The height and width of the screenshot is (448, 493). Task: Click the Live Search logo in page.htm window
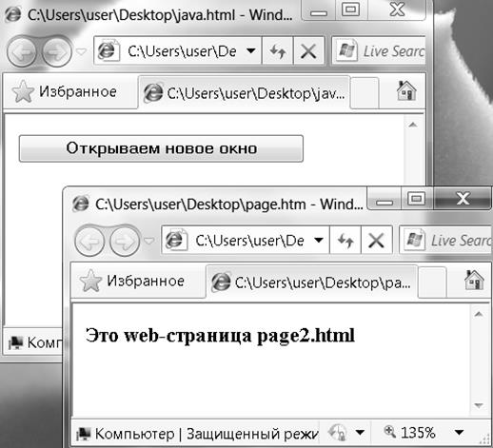click(x=415, y=240)
